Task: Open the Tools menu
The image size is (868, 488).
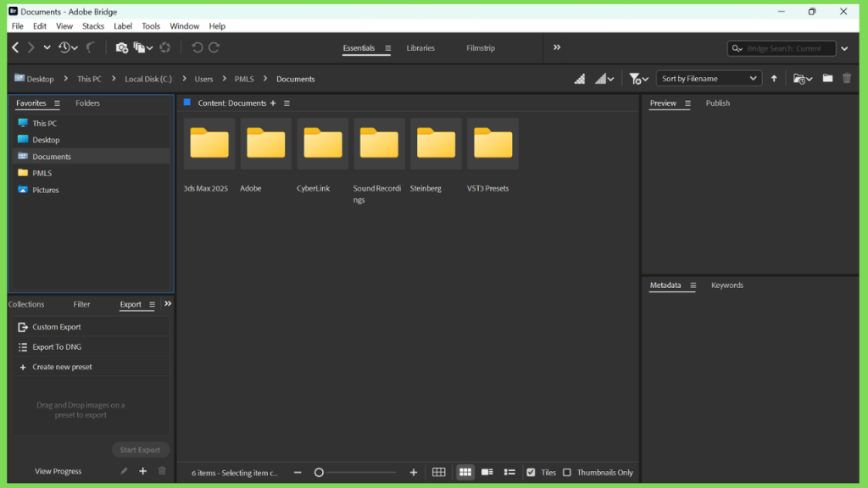Action: pyautogui.click(x=151, y=26)
